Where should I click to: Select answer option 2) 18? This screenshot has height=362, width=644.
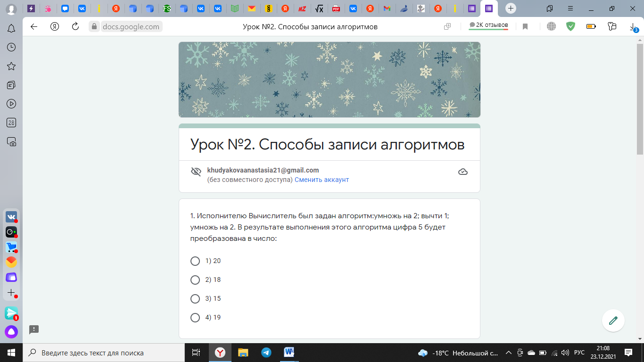pyautogui.click(x=195, y=280)
